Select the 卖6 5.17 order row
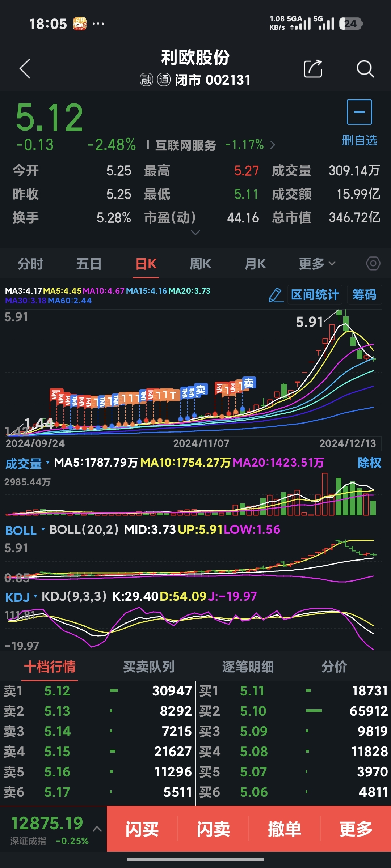The image size is (391, 868). tap(98, 792)
